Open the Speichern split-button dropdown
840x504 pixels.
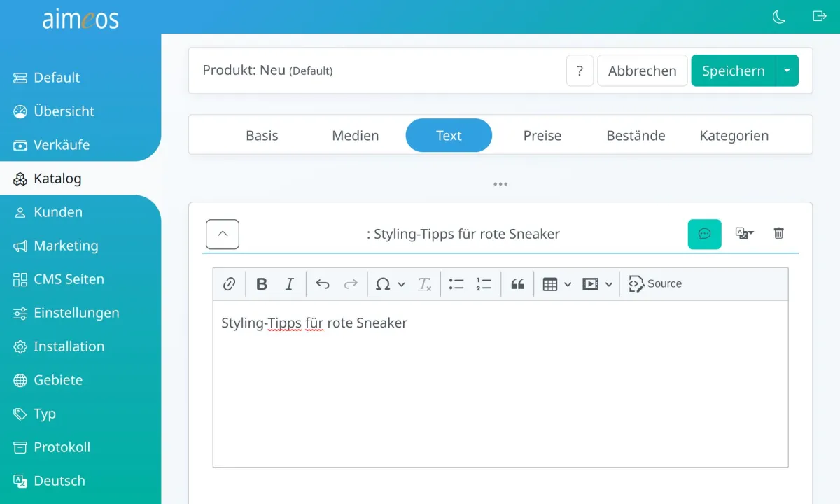point(787,70)
